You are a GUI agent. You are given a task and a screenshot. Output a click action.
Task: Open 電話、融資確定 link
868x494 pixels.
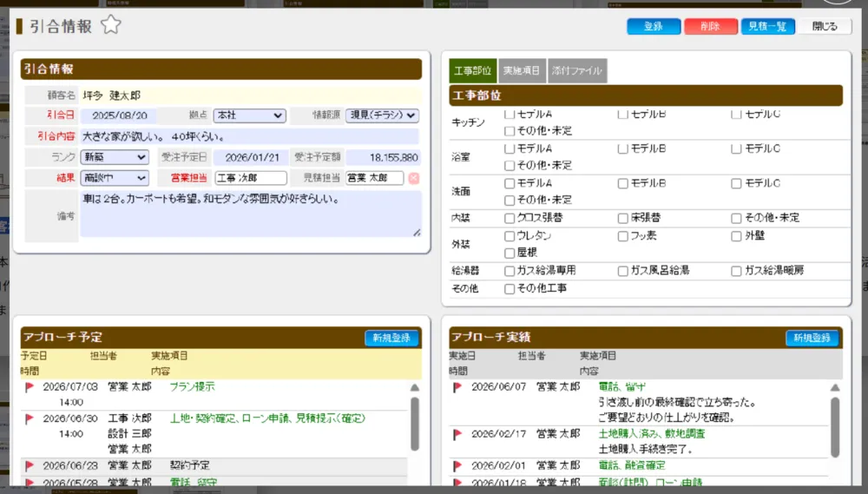pyautogui.click(x=632, y=465)
